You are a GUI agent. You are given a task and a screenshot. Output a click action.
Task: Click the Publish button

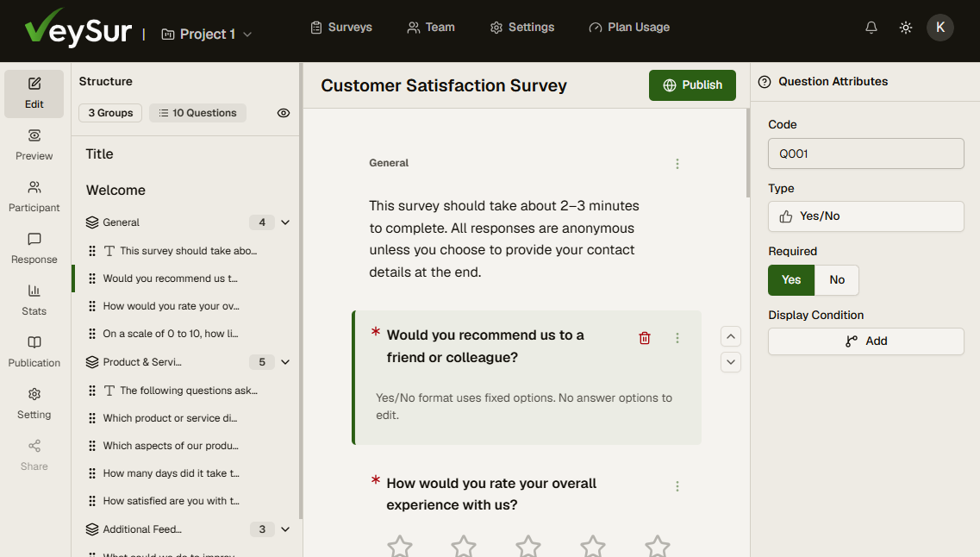(692, 85)
